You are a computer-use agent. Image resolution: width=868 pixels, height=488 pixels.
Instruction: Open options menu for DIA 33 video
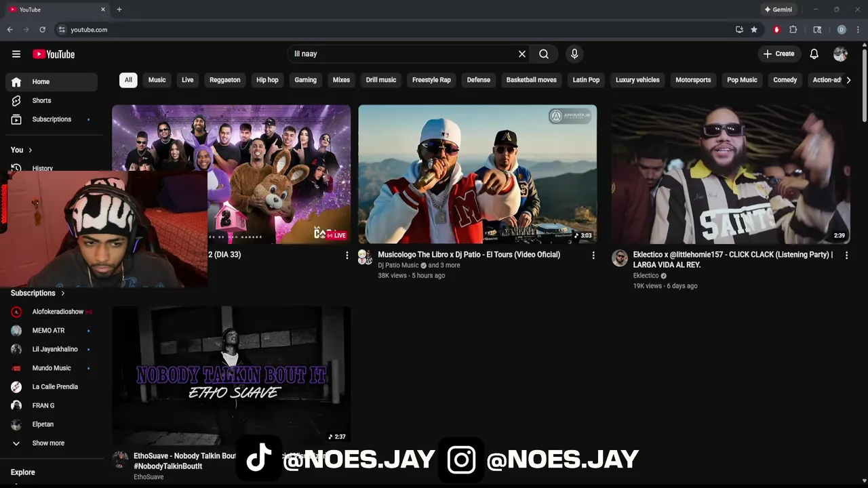point(347,256)
